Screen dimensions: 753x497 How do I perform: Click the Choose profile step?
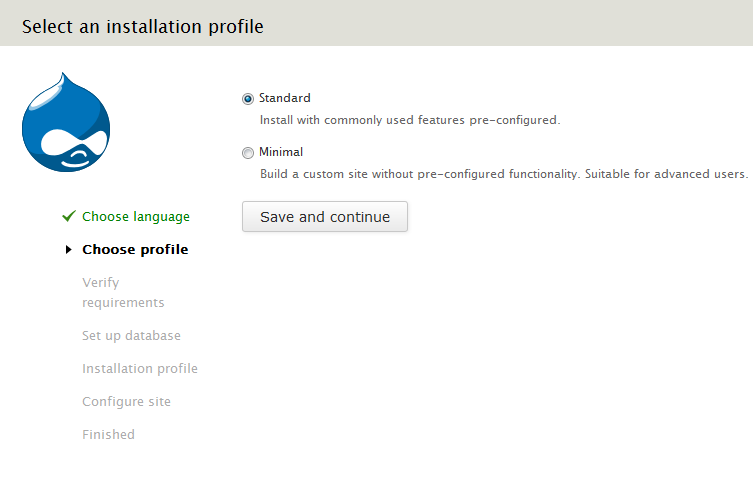[x=135, y=249]
